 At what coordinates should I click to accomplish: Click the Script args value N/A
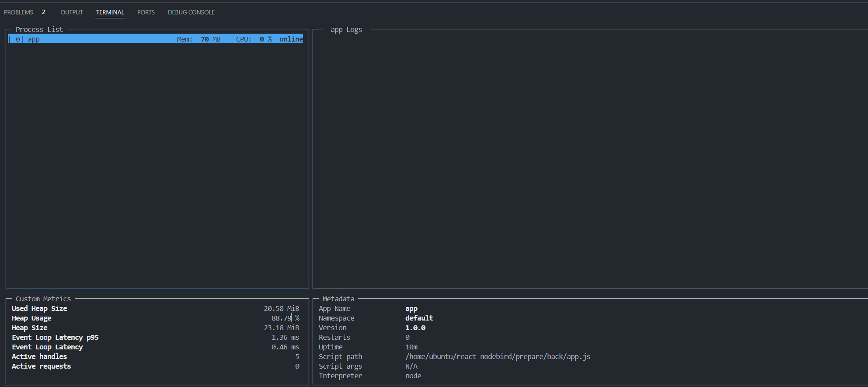point(411,366)
